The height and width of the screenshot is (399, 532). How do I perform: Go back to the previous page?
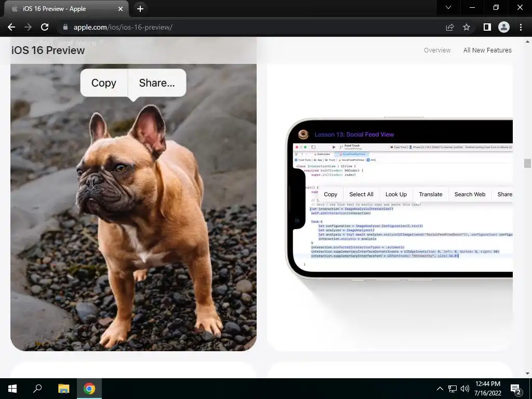pyautogui.click(x=11, y=27)
